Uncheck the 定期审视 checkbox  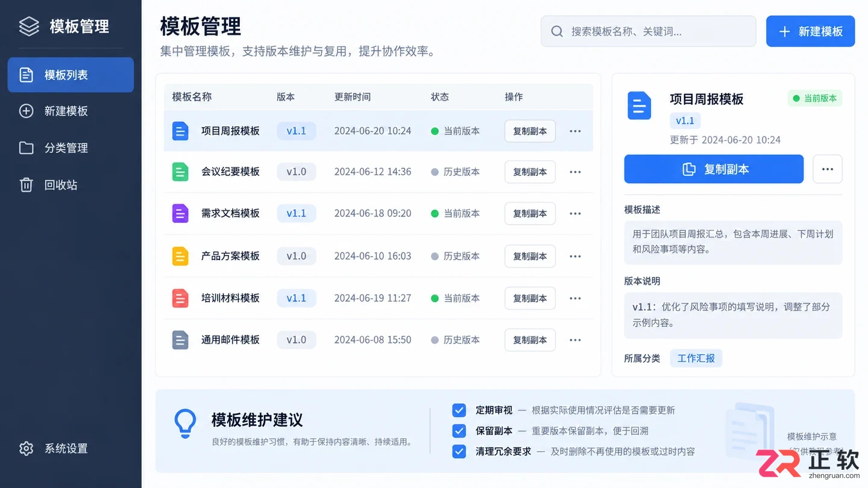click(x=459, y=410)
